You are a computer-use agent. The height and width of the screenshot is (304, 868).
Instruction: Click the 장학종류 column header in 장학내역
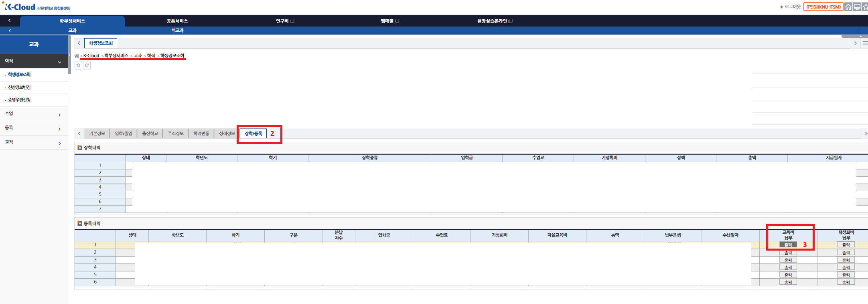pyautogui.click(x=369, y=158)
